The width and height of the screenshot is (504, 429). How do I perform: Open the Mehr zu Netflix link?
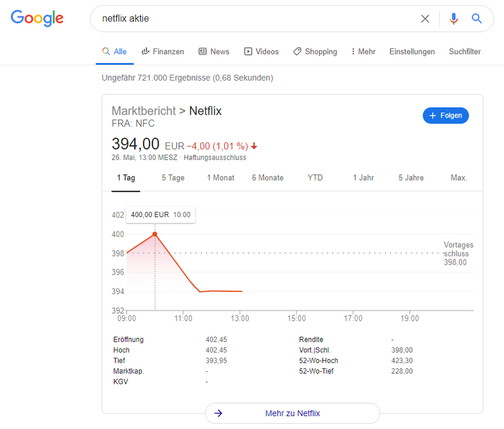coord(293,413)
